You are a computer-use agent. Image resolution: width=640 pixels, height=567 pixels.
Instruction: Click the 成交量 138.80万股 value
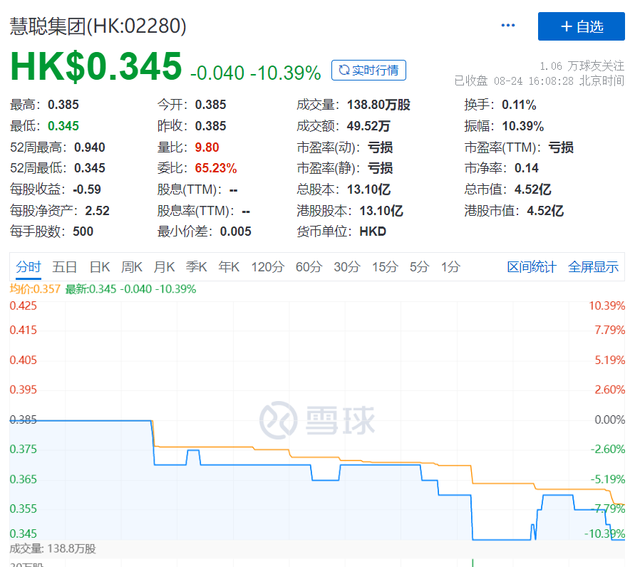click(x=378, y=105)
